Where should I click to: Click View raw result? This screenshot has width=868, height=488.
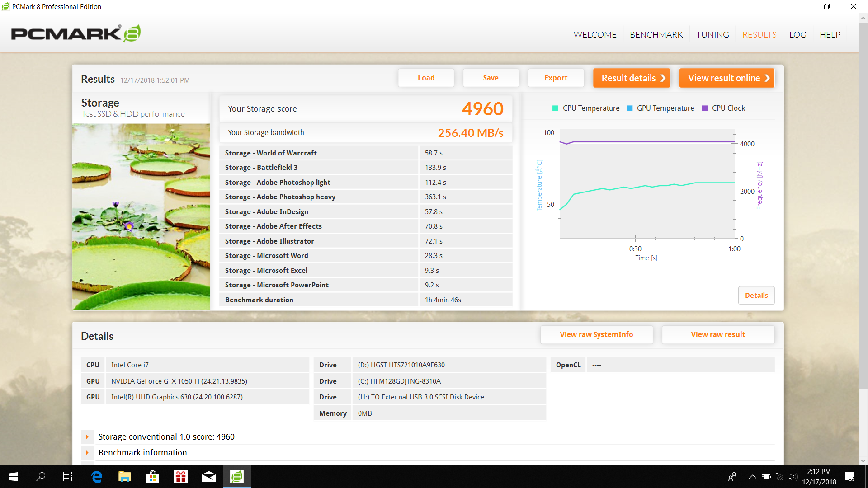pos(718,334)
